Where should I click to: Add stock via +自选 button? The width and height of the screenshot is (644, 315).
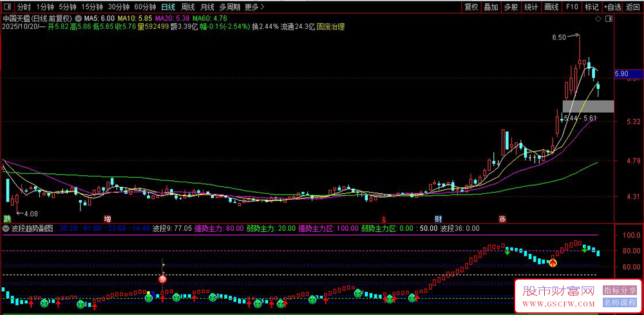[613, 7]
